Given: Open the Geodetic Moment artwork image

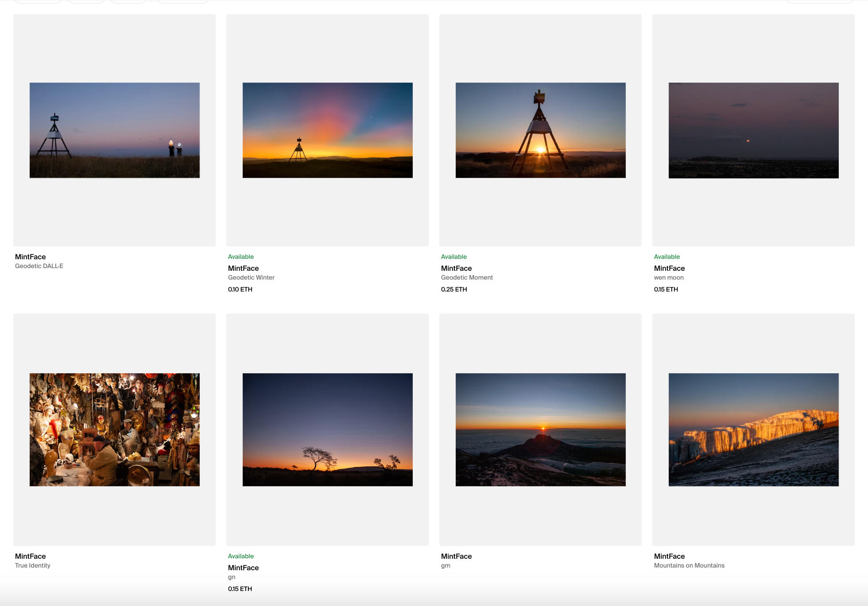Looking at the screenshot, I should point(541,130).
